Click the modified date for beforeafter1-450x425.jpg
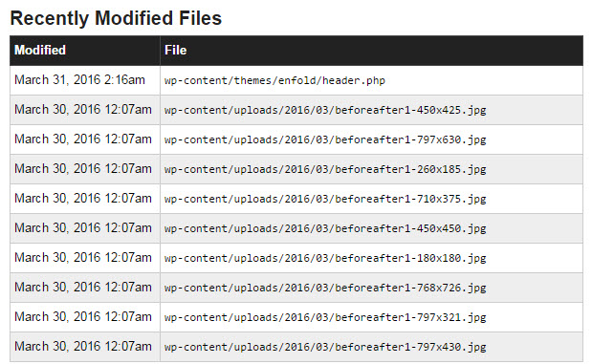Screen dimensions: 592x364 click(x=83, y=109)
